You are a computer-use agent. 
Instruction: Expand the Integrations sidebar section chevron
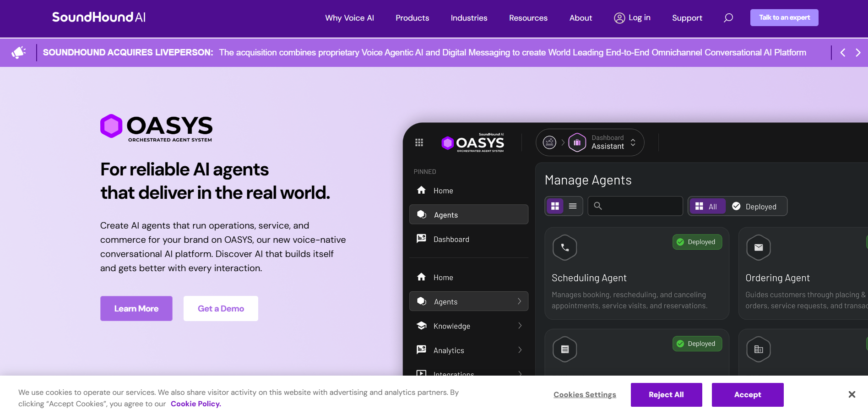520,373
